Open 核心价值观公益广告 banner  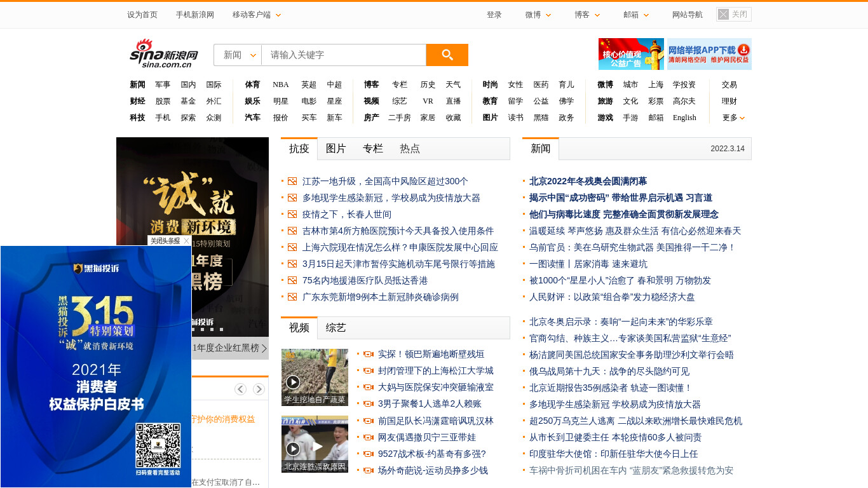tap(631, 54)
